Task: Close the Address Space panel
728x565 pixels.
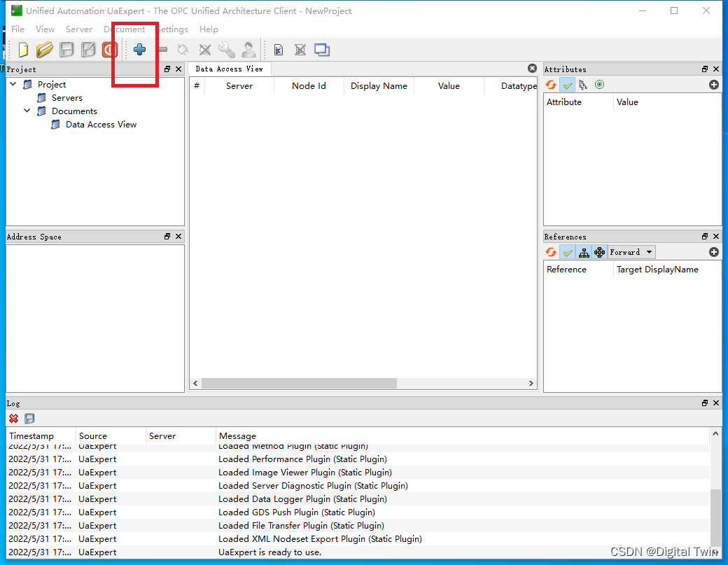Action: tap(178, 237)
